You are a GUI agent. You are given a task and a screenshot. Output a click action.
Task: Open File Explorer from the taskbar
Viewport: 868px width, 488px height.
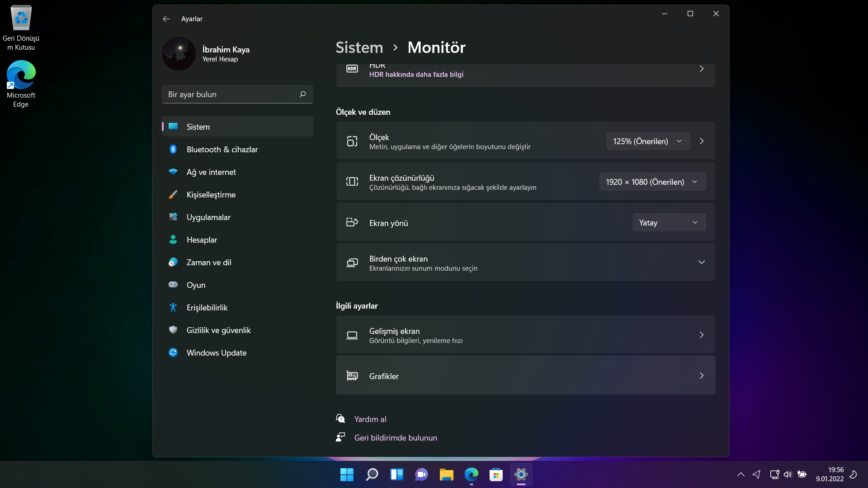click(x=446, y=474)
